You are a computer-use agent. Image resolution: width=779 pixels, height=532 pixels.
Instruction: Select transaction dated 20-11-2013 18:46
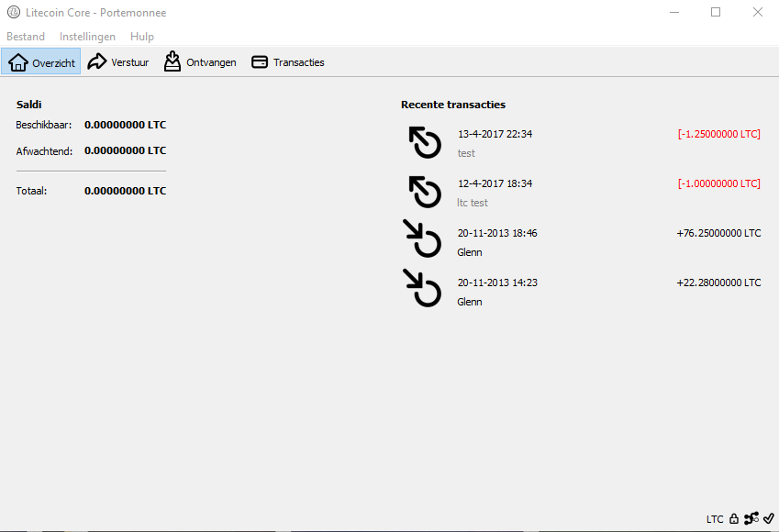(x=582, y=242)
